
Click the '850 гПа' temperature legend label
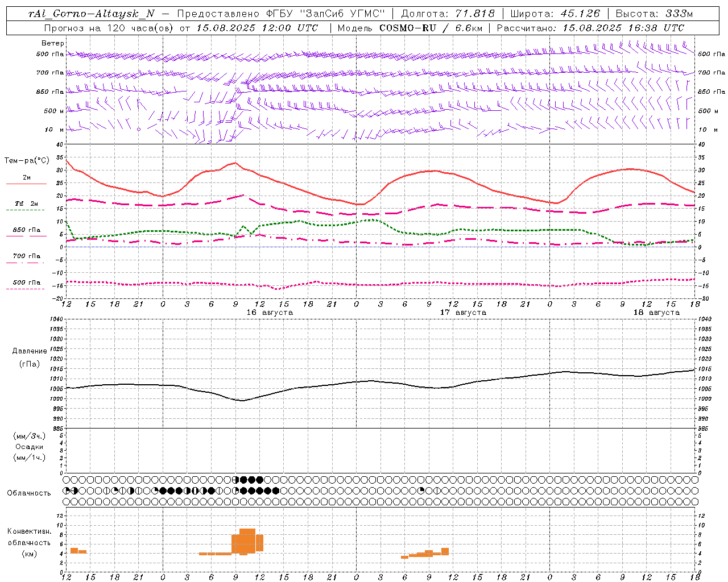(x=27, y=230)
